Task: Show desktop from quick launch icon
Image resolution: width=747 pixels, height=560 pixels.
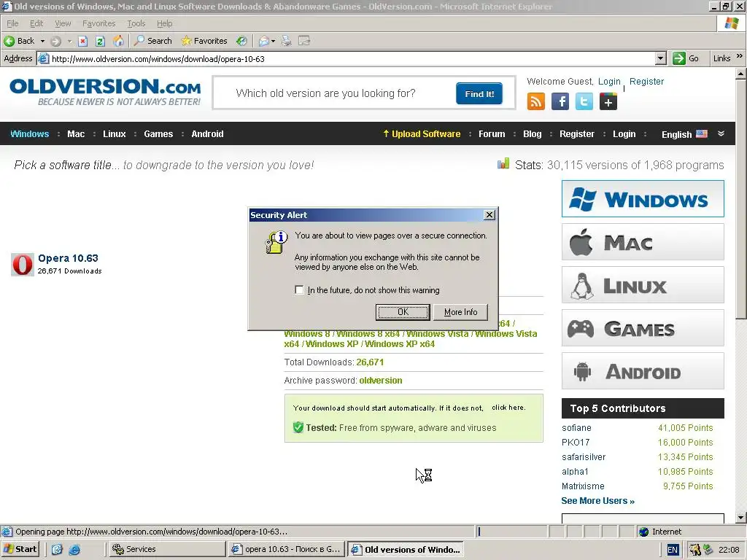Action: [57, 550]
